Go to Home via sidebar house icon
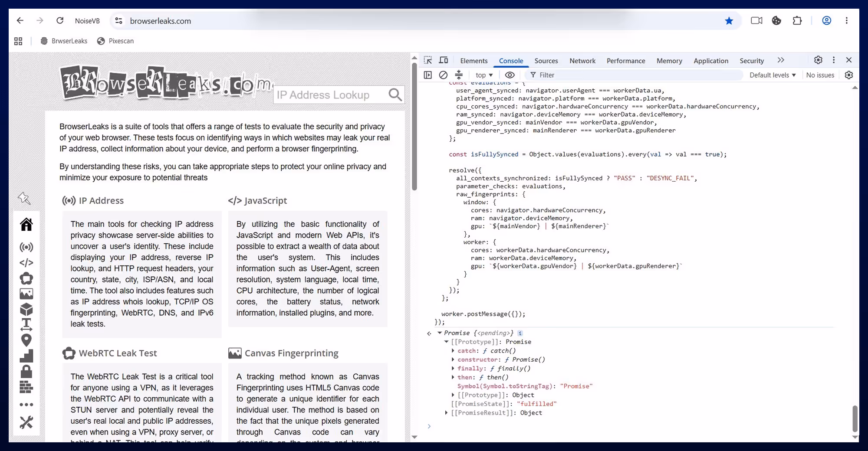Screen dimensions: 868x451 click(x=26, y=224)
